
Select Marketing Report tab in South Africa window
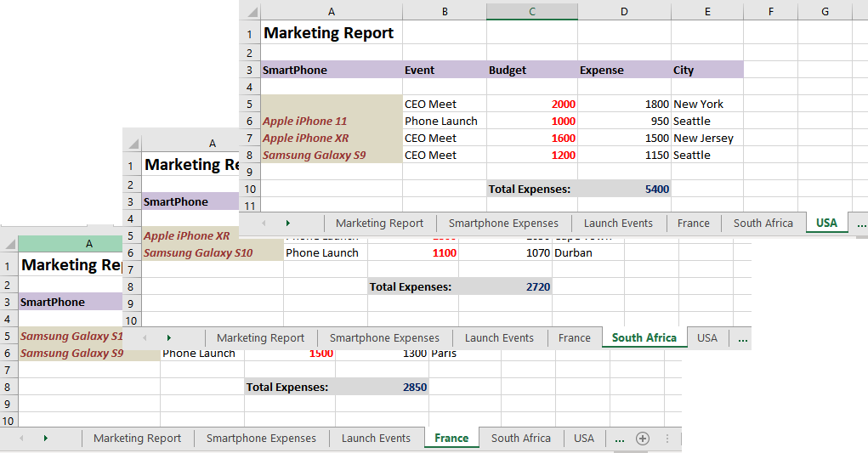tap(260, 337)
